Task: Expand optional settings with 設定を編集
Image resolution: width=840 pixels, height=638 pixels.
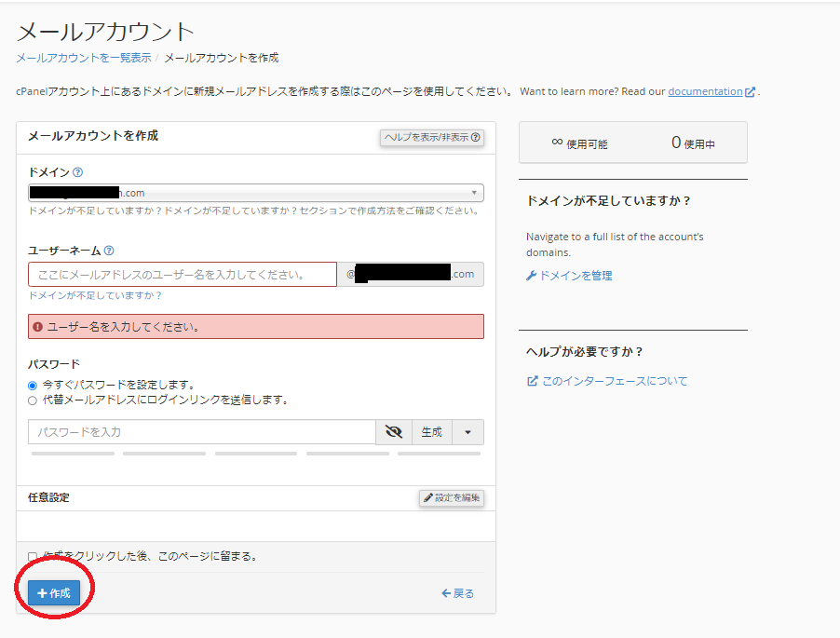Action: 452,498
